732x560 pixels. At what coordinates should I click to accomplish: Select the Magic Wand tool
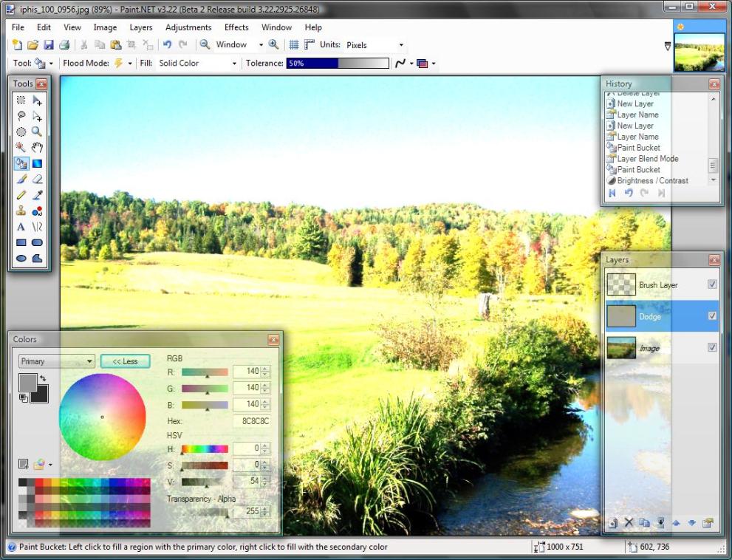(21, 147)
